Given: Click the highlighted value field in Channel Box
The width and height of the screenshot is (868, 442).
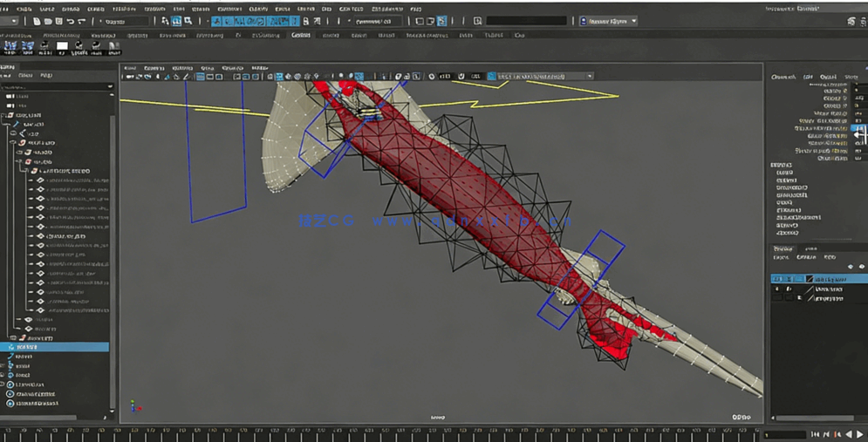Looking at the screenshot, I should tap(858, 129).
